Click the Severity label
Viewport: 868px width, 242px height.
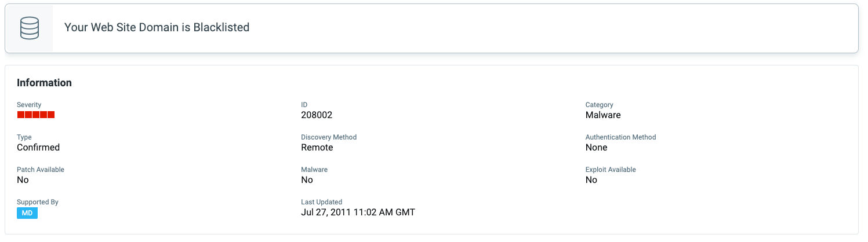pyautogui.click(x=29, y=105)
